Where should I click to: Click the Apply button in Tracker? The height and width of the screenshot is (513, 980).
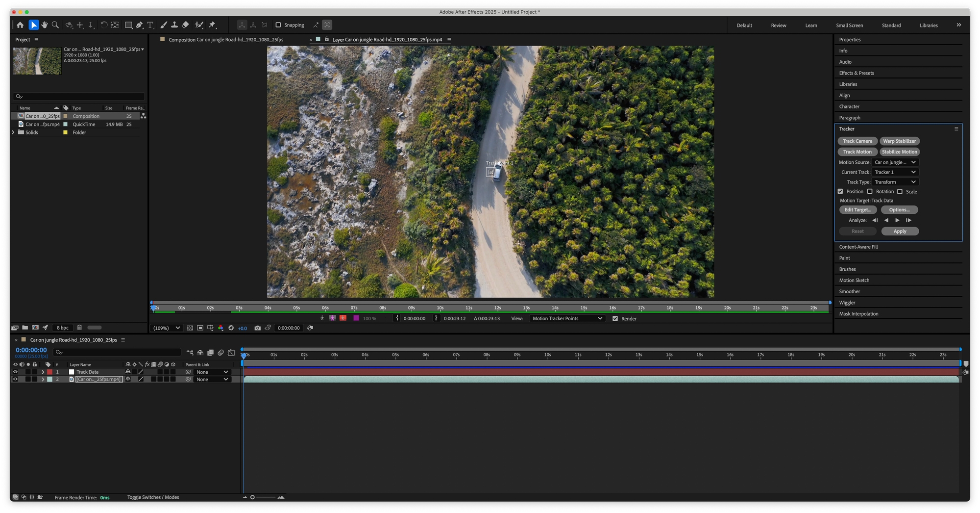[900, 231]
